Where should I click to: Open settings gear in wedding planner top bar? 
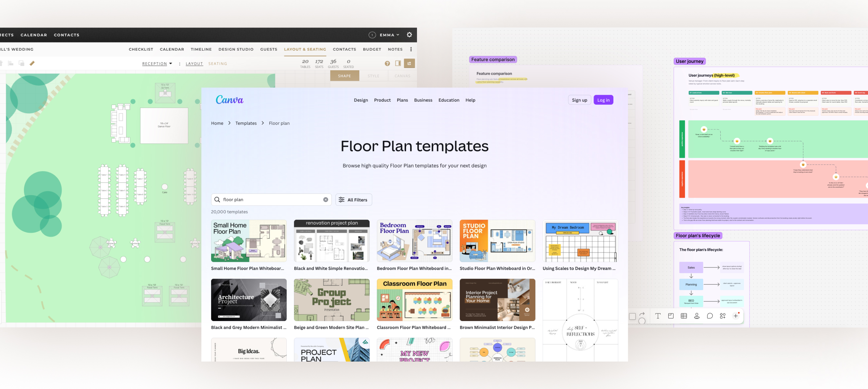(409, 35)
